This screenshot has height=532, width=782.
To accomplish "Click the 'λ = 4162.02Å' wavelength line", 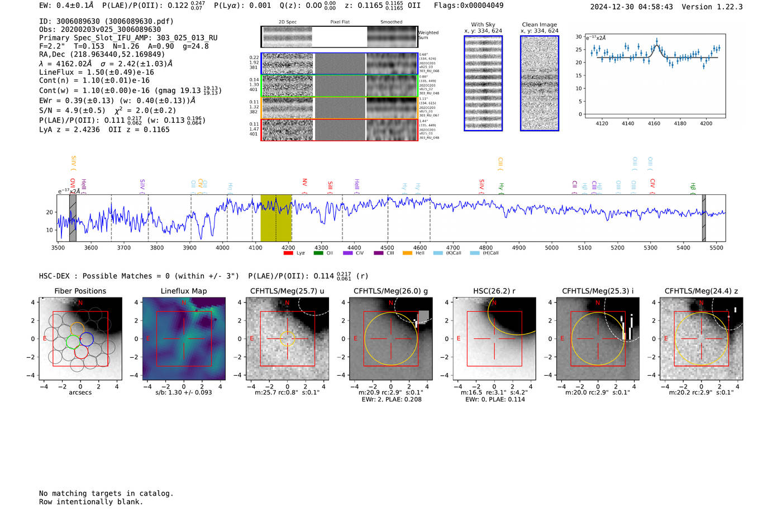I will click(x=66, y=64).
